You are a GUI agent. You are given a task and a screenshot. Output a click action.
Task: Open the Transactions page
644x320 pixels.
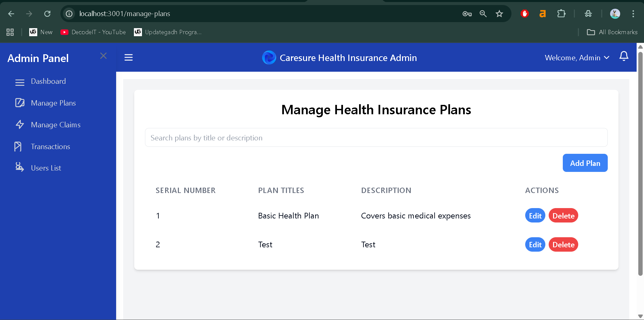(50, 147)
